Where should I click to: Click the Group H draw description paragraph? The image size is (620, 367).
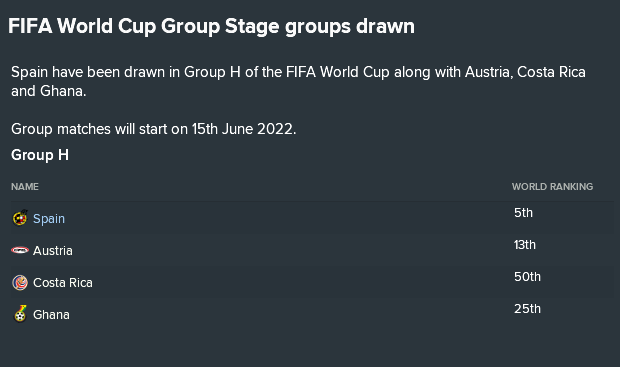click(299, 81)
